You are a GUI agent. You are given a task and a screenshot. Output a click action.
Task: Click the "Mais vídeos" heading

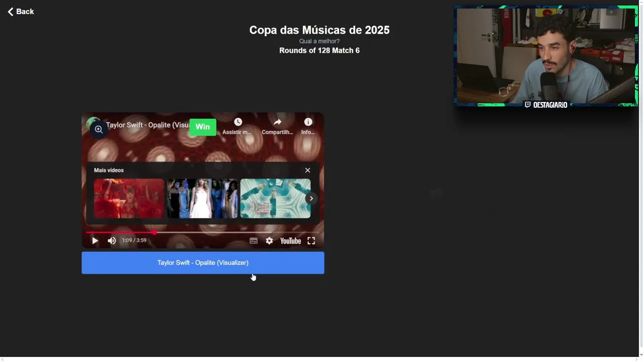[109, 170]
